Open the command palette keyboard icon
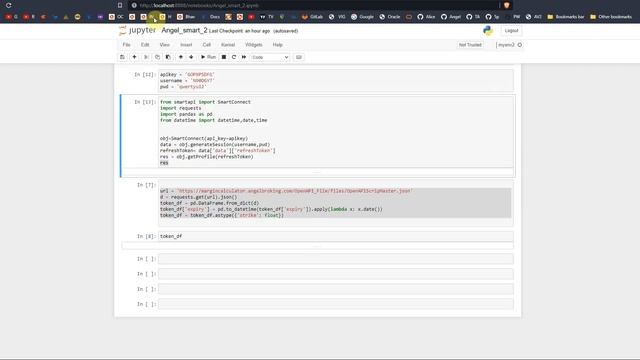The image size is (640, 360). 299,57
